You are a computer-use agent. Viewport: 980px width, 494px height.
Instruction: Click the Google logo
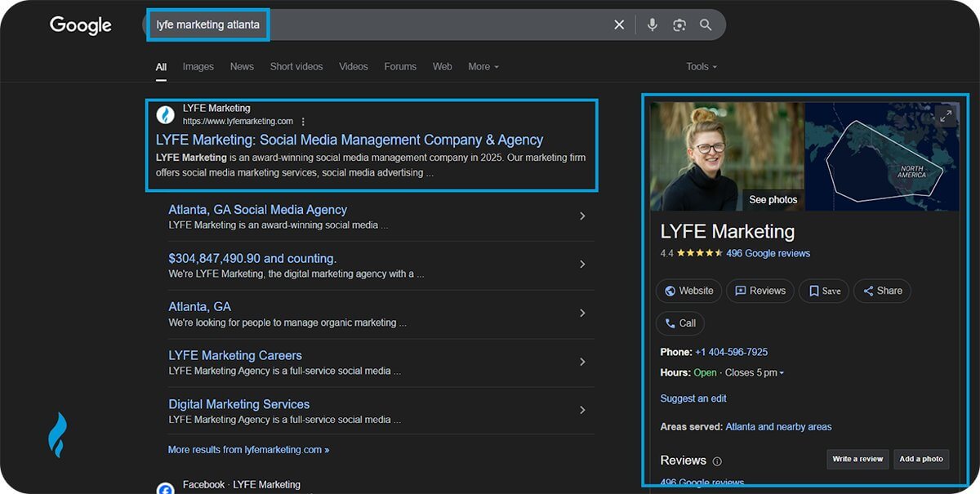80,25
